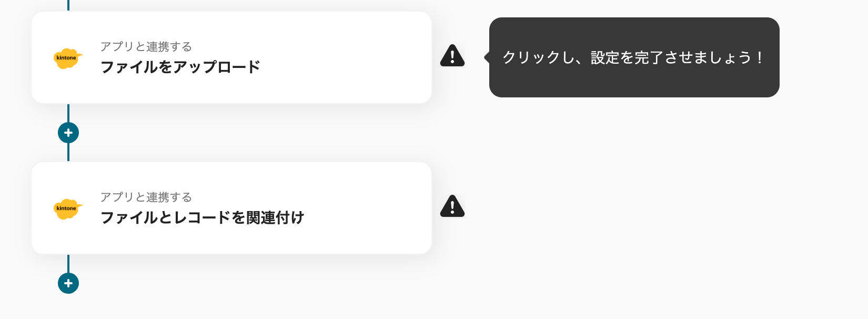Click the plus icon below the last step
Image resolution: width=868 pixels, height=319 pixels.
[68, 283]
